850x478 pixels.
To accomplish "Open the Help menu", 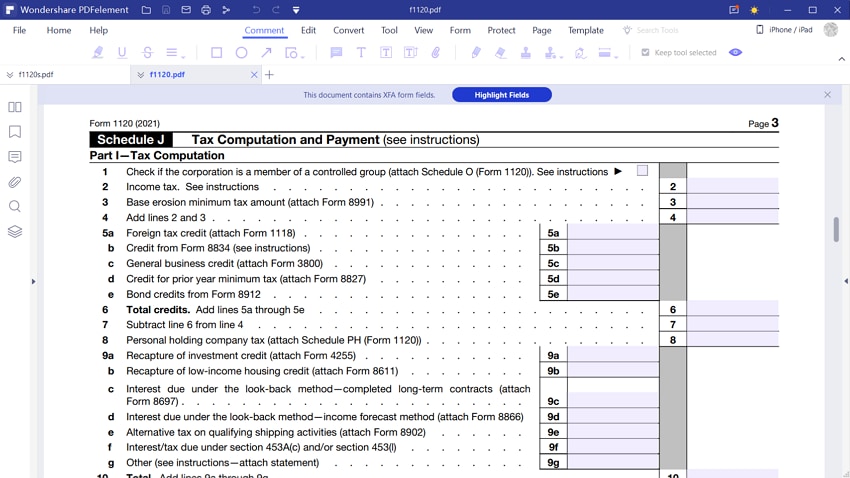I will pos(99,30).
